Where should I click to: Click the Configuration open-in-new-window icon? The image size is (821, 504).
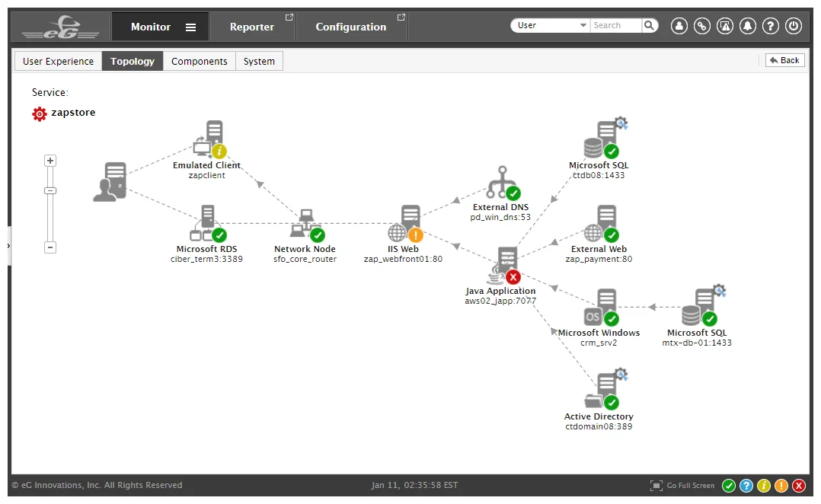[401, 18]
